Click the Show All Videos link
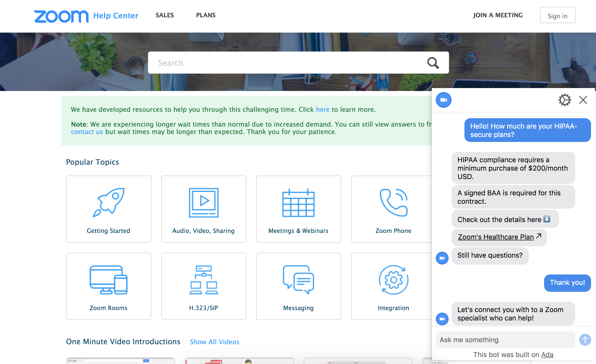This screenshot has height=364, width=596. pos(215,342)
